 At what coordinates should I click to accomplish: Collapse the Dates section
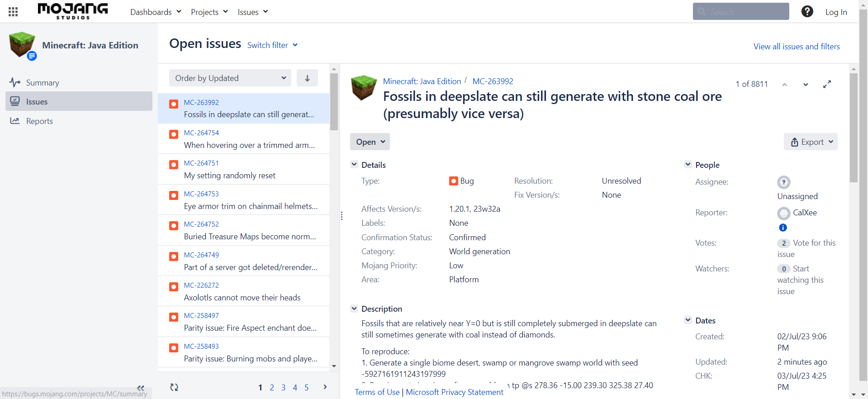688,320
